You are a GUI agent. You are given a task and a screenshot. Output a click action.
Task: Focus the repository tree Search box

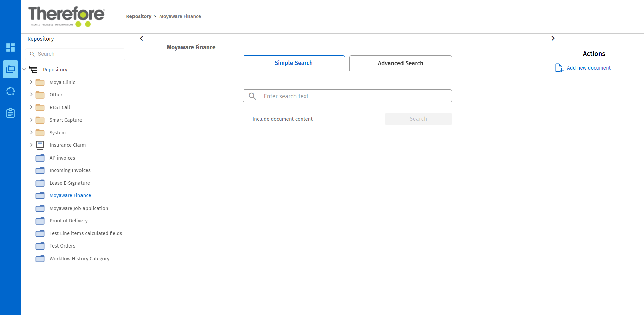[x=75, y=54]
